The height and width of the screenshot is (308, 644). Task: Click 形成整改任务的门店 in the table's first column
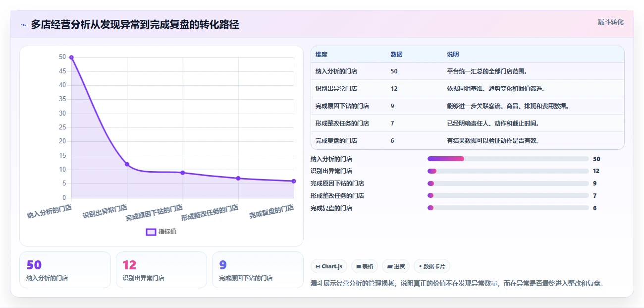pyautogui.click(x=342, y=123)
